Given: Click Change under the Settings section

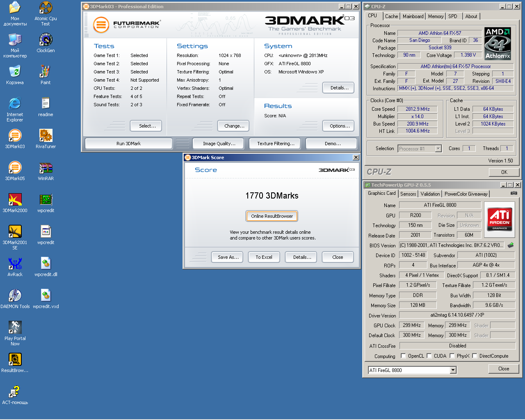Looking at the screenshot, I should point(234,126).
